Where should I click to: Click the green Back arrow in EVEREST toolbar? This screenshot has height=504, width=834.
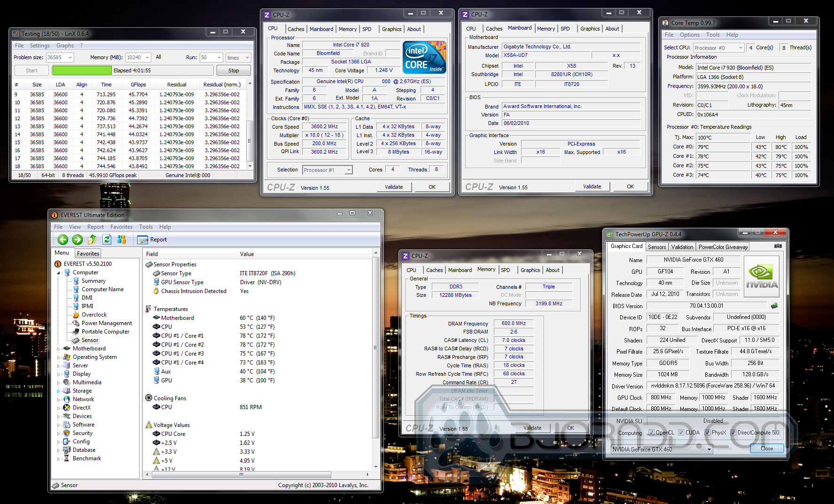pyautogui.click(x=63, y=240)
